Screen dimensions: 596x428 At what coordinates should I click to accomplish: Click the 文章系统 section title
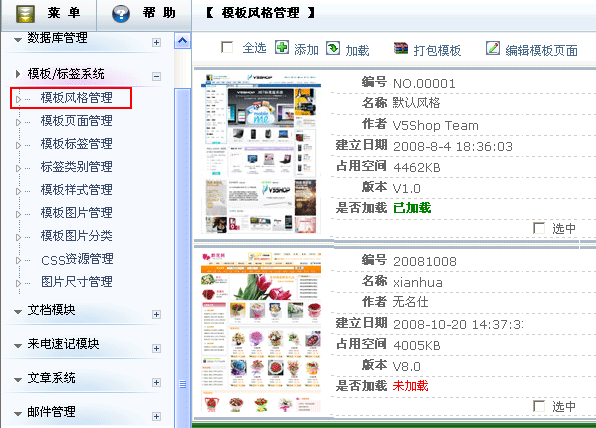click(51, 378)
